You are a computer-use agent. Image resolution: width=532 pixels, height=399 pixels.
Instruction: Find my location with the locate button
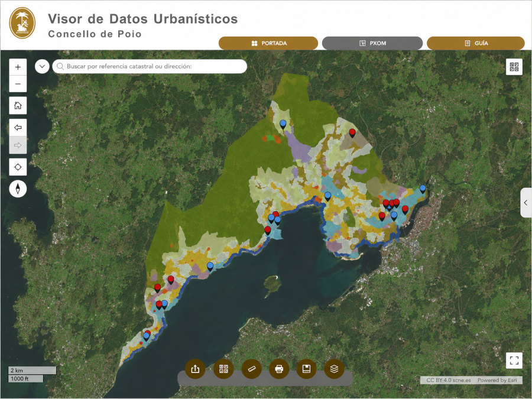tap(18, 167)
